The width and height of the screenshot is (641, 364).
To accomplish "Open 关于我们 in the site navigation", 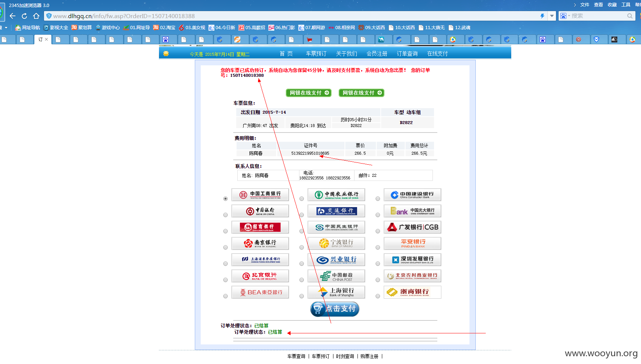I will coord(346,54).
